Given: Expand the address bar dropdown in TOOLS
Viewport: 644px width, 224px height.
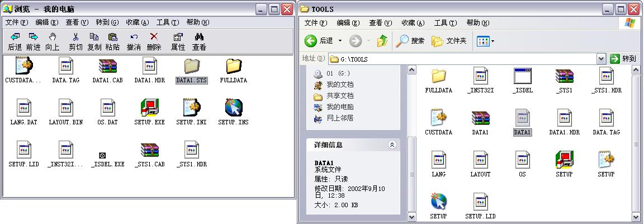Looking at the screenshot, I should point(602,59).
